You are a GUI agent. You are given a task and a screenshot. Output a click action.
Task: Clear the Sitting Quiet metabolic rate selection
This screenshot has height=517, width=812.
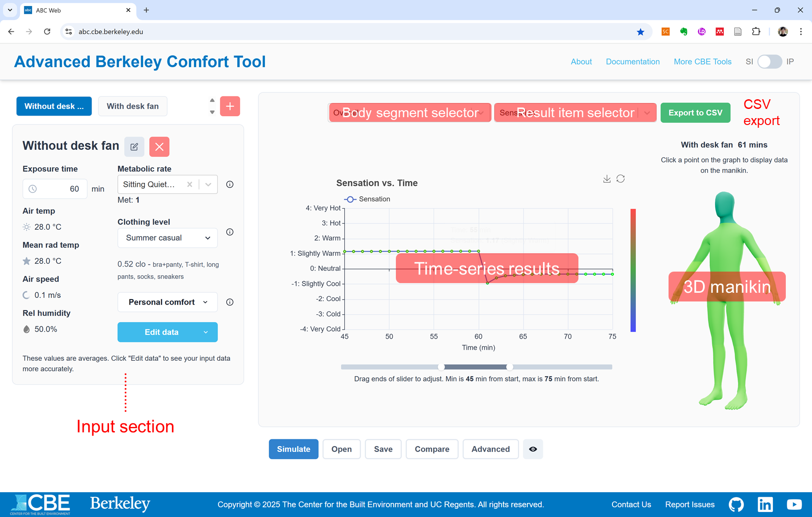tap(189, 184)
